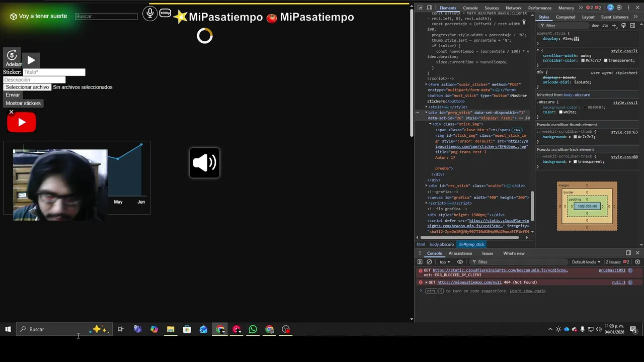Viewport: 644px width, 362px height.
Task: Open DevTools customize three-dot menu
Action: pyautogui.click(x=628, y=8)
